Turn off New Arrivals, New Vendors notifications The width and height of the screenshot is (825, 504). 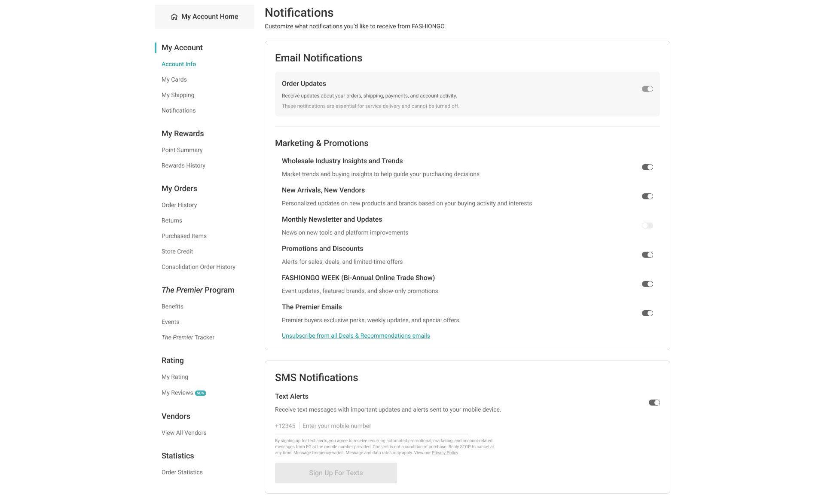pos(647,196)
